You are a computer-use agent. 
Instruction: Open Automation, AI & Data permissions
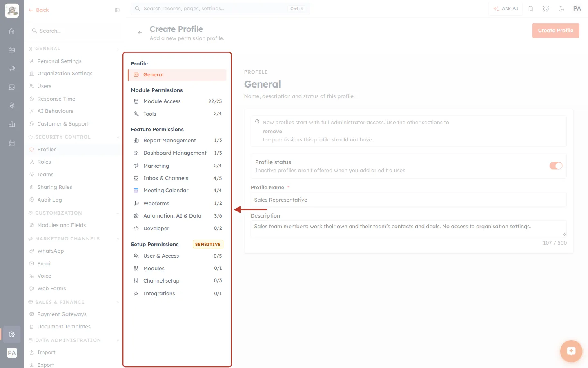pyautogui.click(x=177, y=216)
